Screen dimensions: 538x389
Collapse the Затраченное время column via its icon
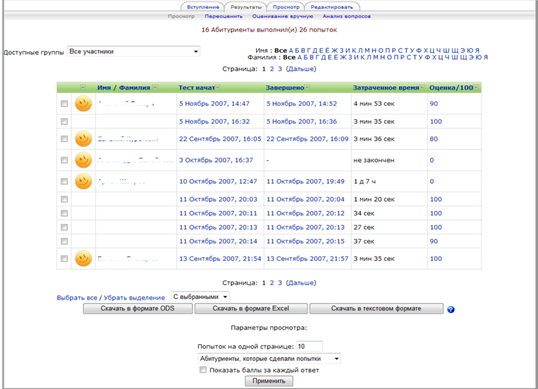pos(422,87)
